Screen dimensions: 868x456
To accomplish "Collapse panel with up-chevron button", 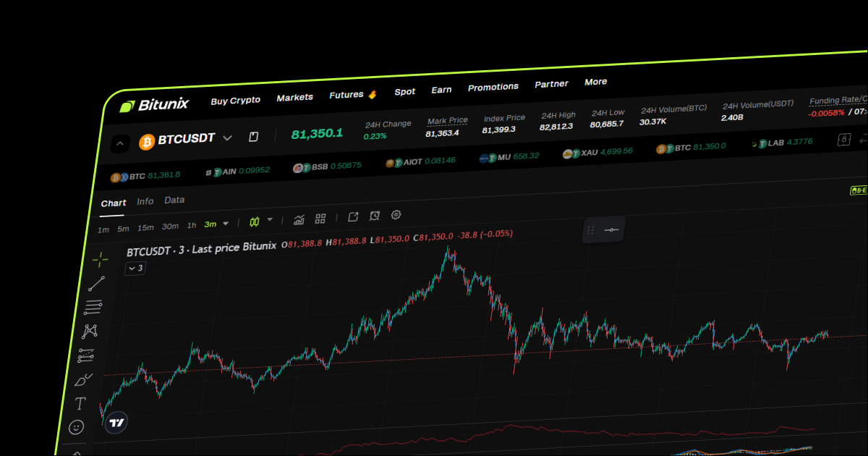I will coord(120,143).
